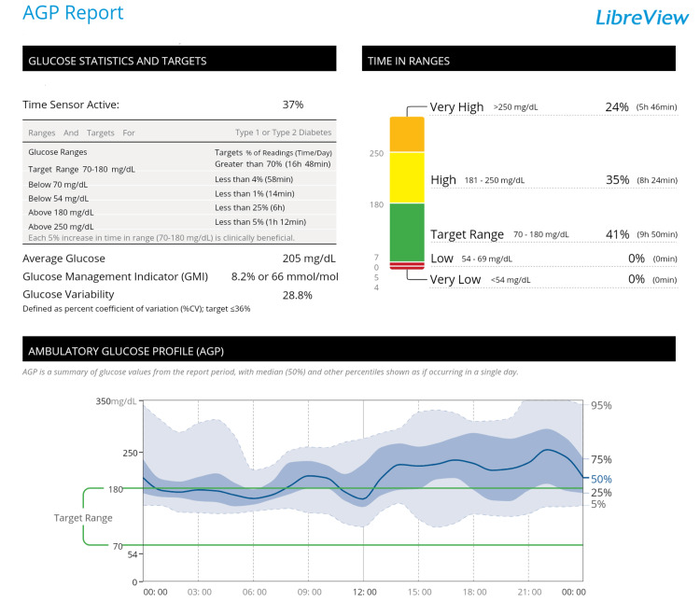Viewport: 700px width, 602px height.
Task: Click the Below 70 mg/dL row label
Action: (x=58, y=185)
